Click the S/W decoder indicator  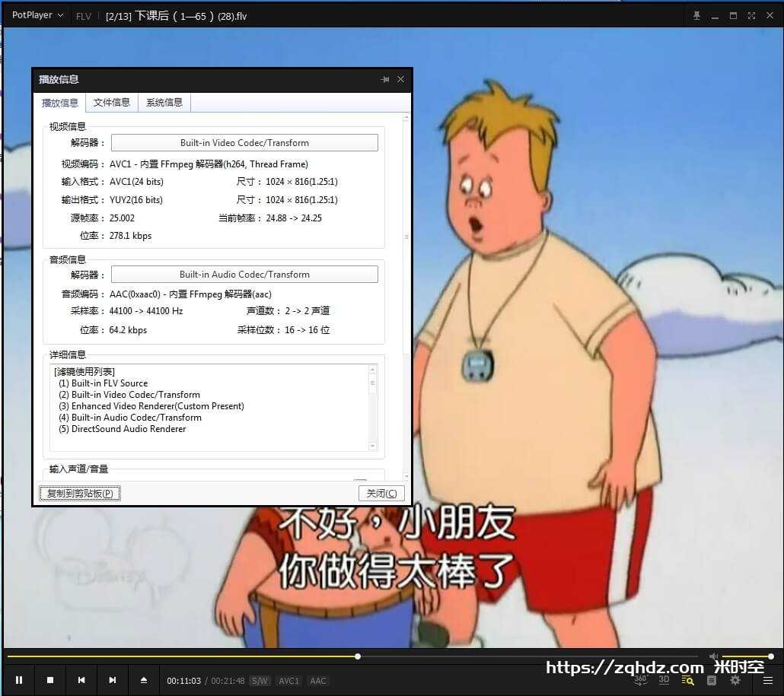tap(260, 681)
